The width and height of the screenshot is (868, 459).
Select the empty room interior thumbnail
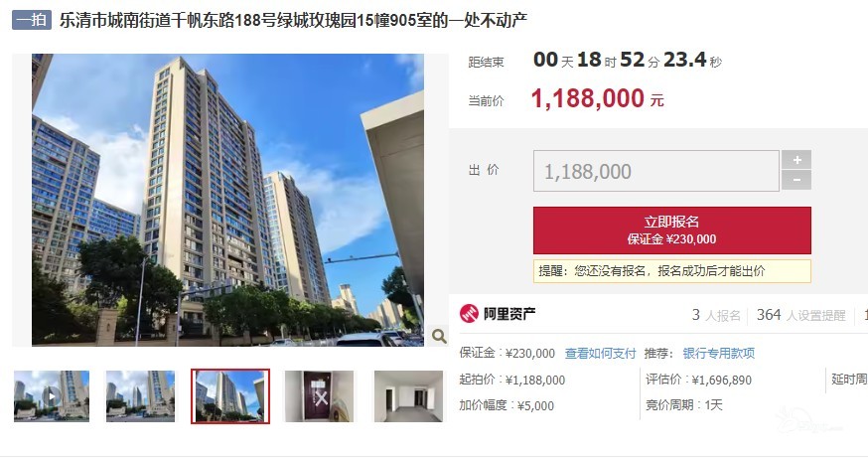coord(408,396)
